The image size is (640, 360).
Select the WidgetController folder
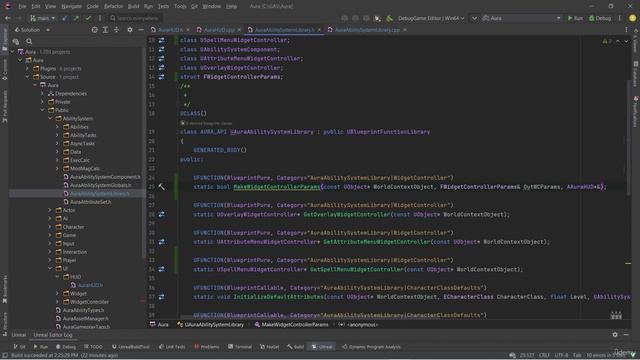coord(86,302)
